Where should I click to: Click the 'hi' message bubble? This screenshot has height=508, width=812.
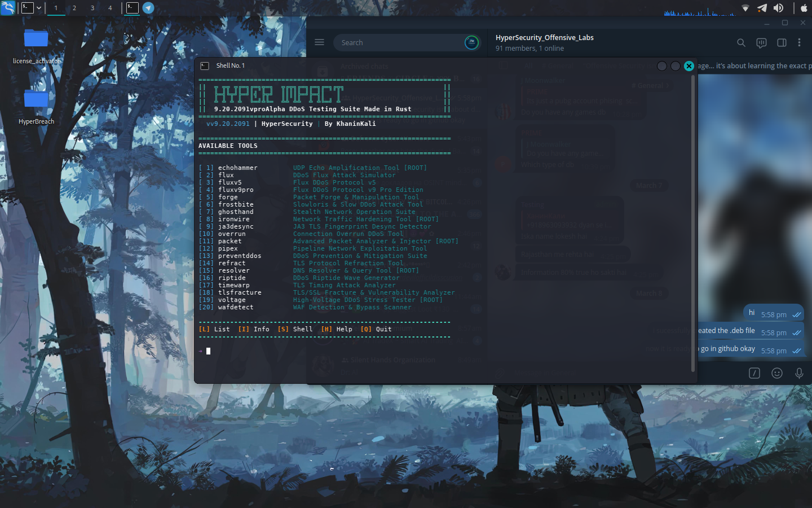pos(774,313)
